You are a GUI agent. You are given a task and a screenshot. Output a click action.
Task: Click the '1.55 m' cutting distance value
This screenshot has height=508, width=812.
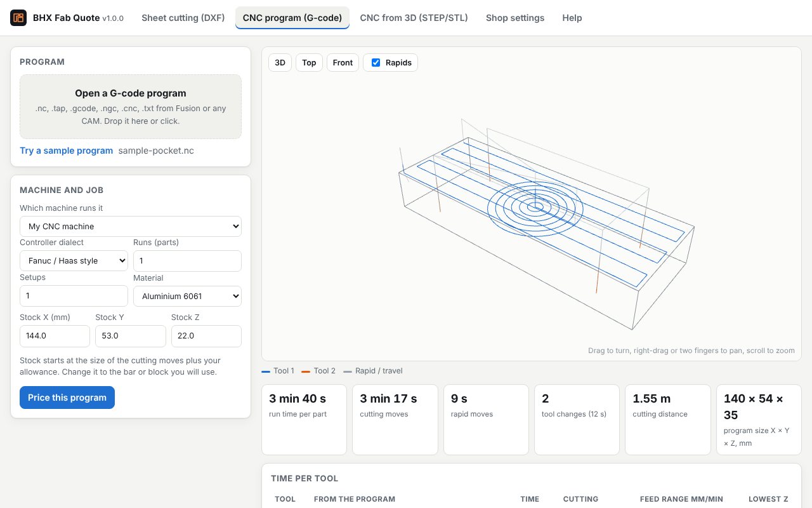(652, 399)
